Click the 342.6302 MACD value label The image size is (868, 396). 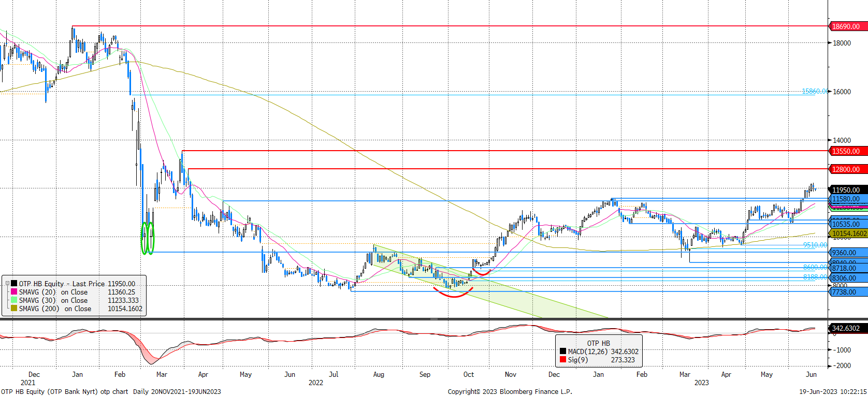pyautogui.click(x=848, y=328)
